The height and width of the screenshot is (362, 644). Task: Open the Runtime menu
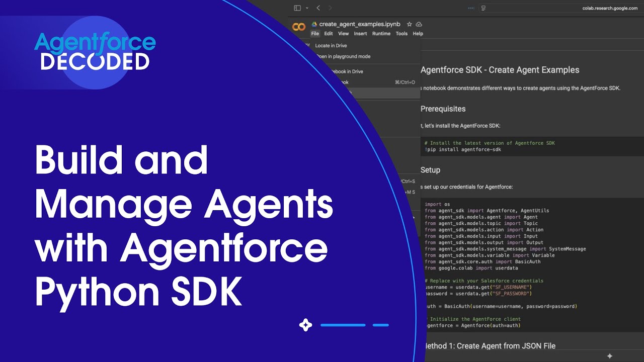pyautogui.click(x=381, y=34)
